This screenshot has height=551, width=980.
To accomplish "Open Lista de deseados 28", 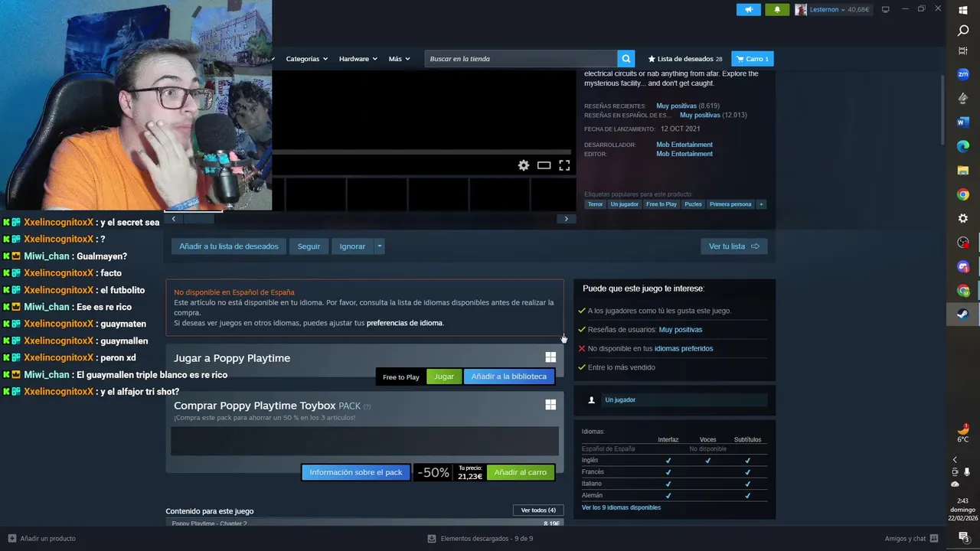I will [x=685, y=59].
